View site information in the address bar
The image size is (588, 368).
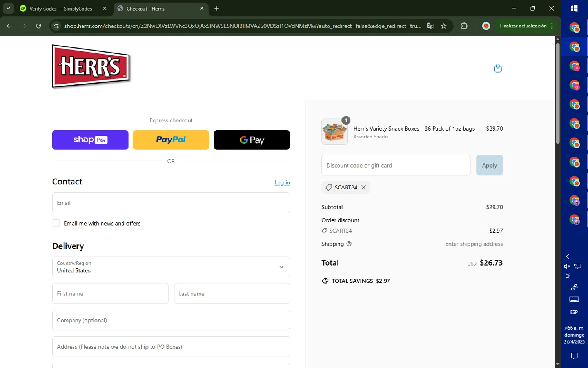[x=56, y=26]
